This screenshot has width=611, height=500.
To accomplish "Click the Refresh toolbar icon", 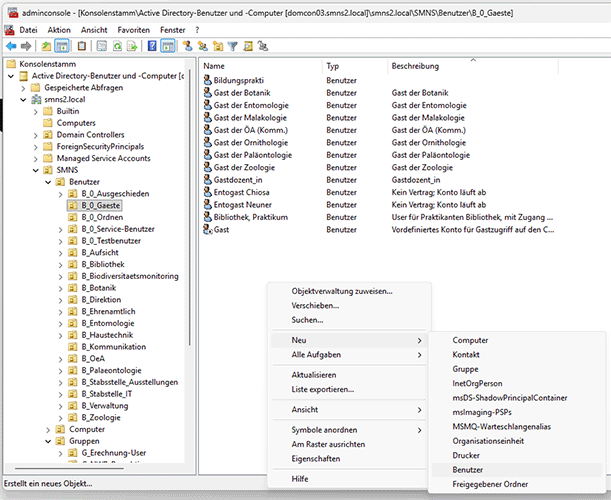I will pyautogui.click(x=116, y=46).
